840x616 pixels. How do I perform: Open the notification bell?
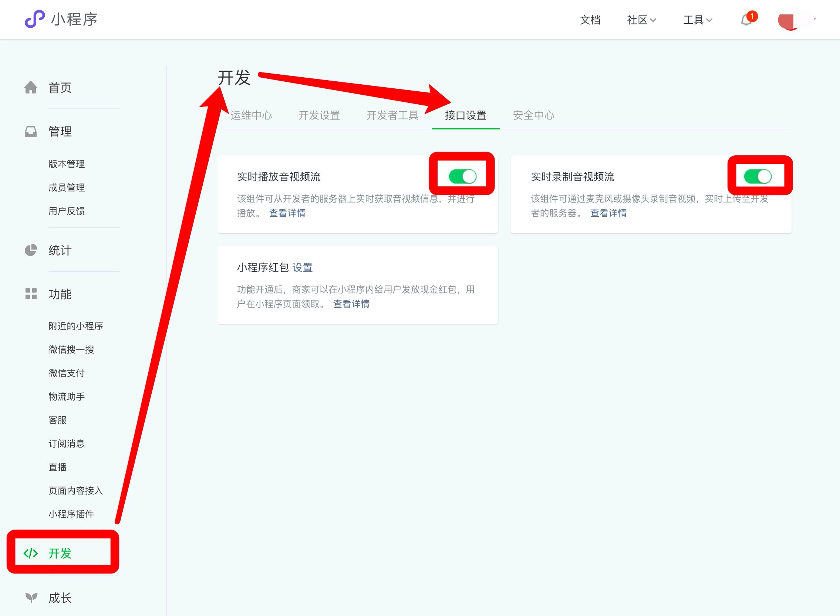point(746,20)
